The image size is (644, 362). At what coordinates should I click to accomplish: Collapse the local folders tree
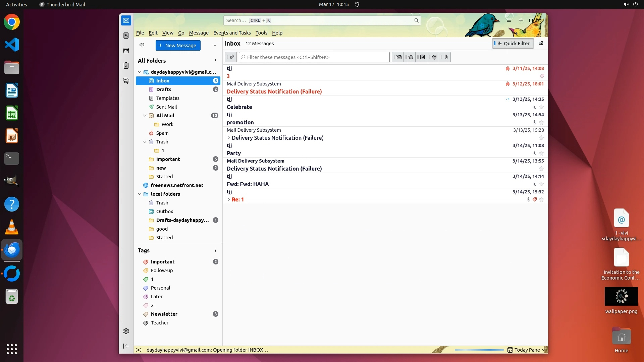tap(140, 194)
